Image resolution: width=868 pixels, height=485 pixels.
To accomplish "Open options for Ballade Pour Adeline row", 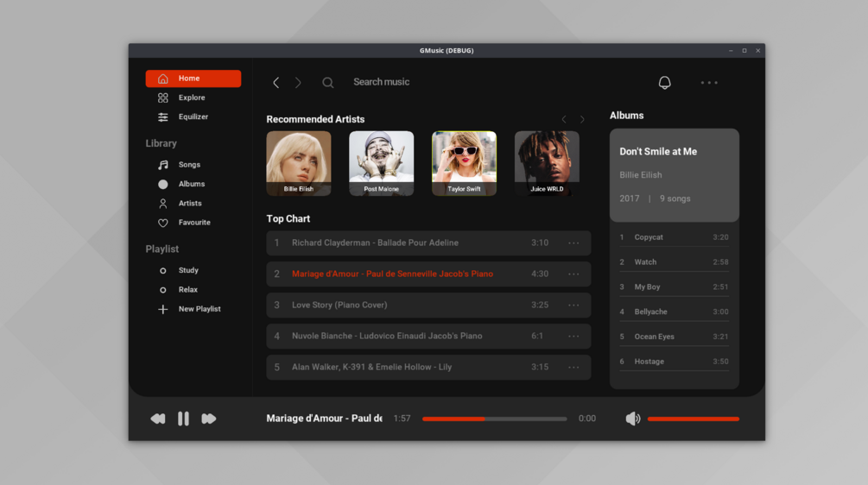I will tap(573, 243).
